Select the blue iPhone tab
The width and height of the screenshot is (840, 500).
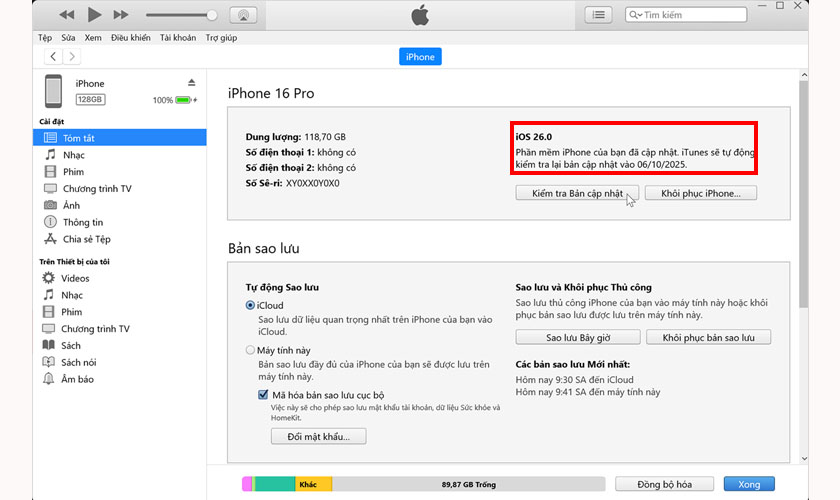coord(420,57)
